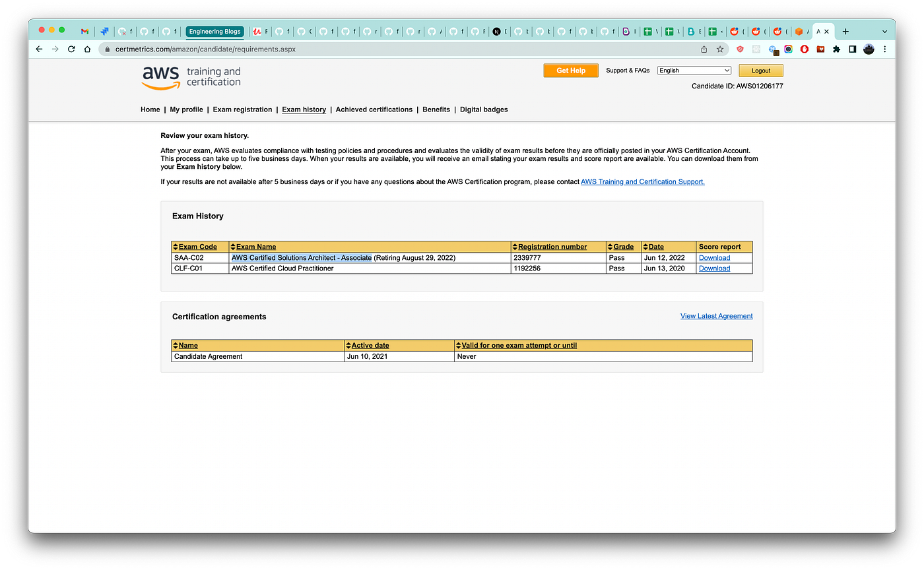
Task: Click the Candidate ID AWS01206177 text
Action: (737, 86)
